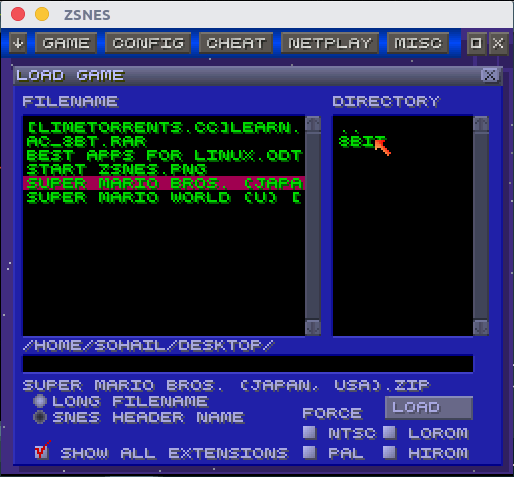Toggle SHOW ALL EXTENSIONS checkbox
The height and width of the screenshot is (477, 514).
(42, 452)
